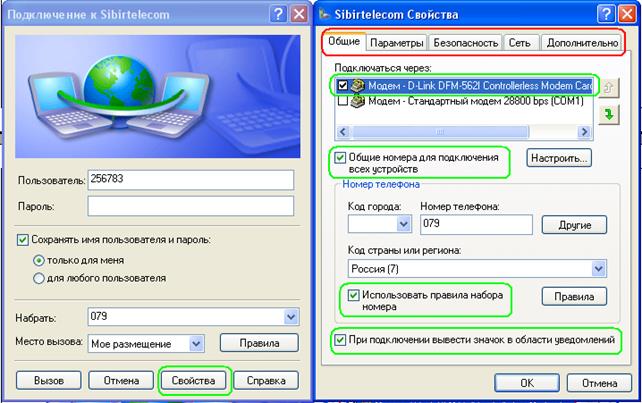Screen dimensions: 642x403
Task: Uncheck Сохранять имя пользователя и пароль
Action: (x=23, y=240)
